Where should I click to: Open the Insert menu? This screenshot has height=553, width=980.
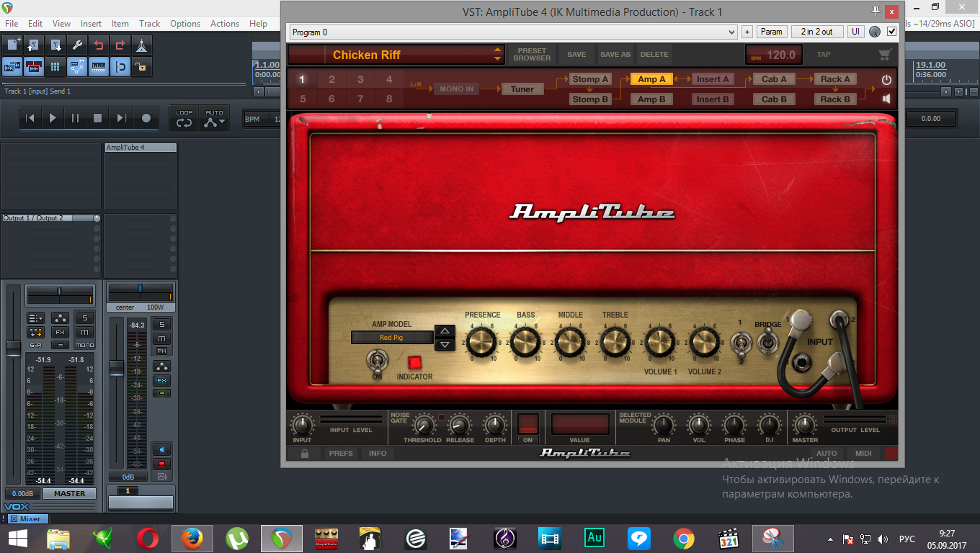91,24
